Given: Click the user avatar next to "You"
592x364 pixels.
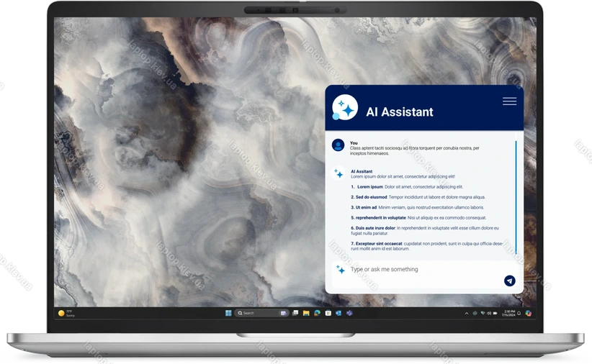Looking at the screenshot, I should click(338, 145).
